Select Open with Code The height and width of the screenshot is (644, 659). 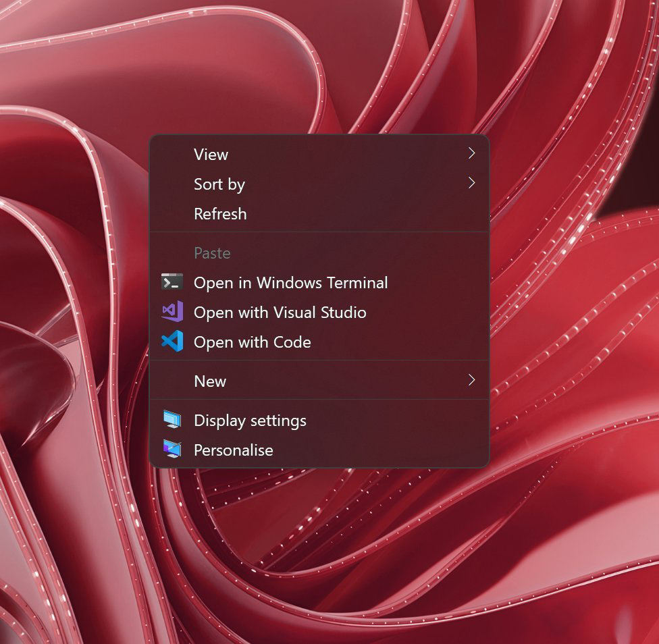click(x=252, y=342)
